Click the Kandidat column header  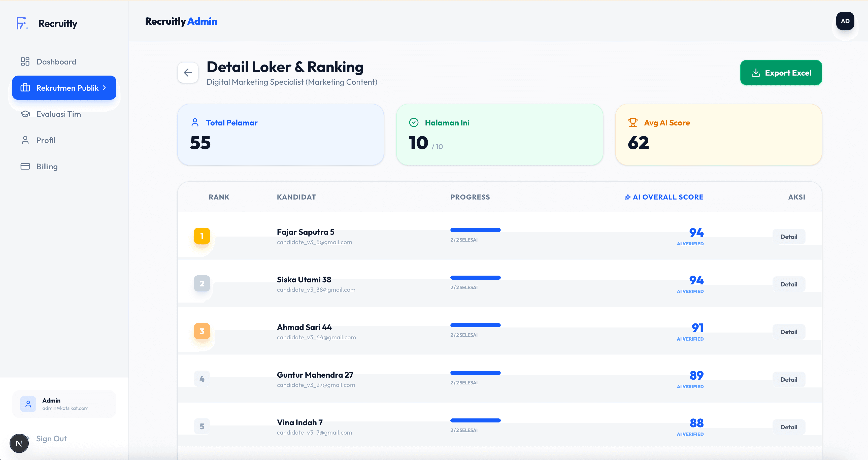[296, 197]
